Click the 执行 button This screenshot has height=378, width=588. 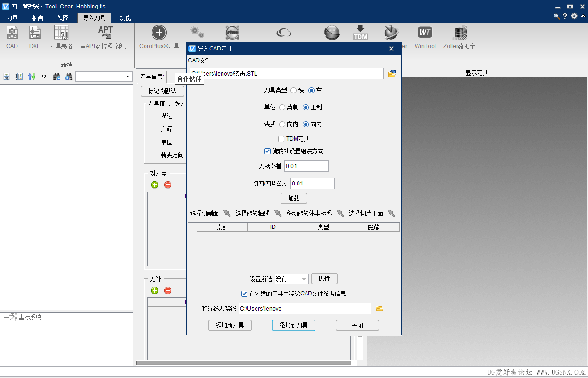pyautogui.click(x=324, y=278)
